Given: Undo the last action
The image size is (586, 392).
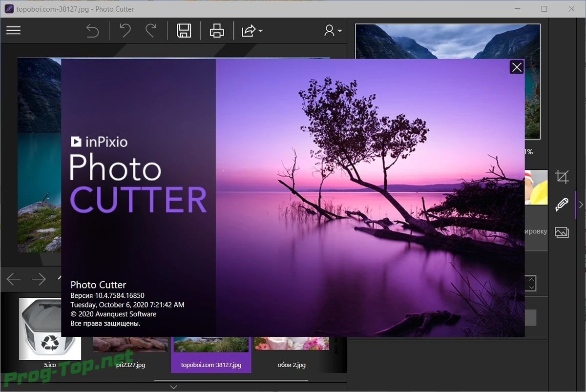Looking at the screenshot, I should pyautogui.click(x=125, y=31).
